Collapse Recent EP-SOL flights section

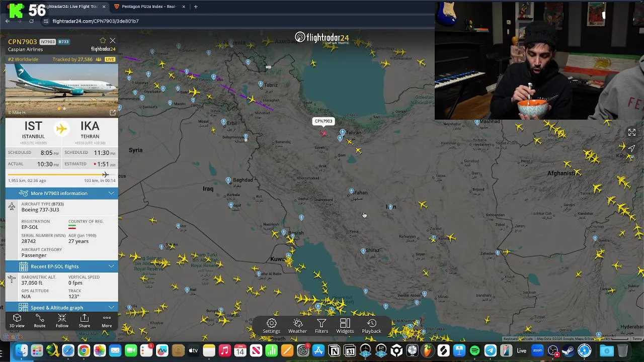62,266
